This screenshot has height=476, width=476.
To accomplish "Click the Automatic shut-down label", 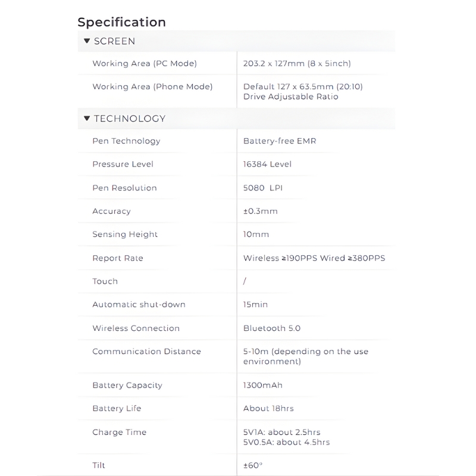I will 139,305.
